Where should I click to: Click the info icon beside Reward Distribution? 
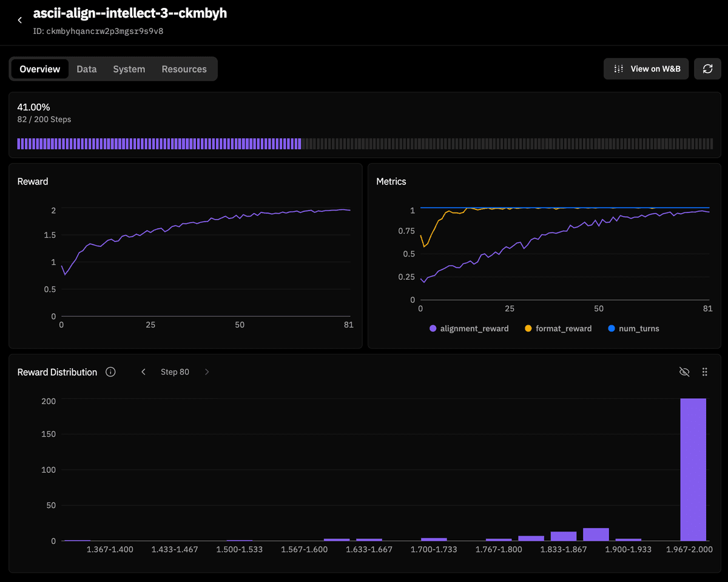tap(110, 372)
